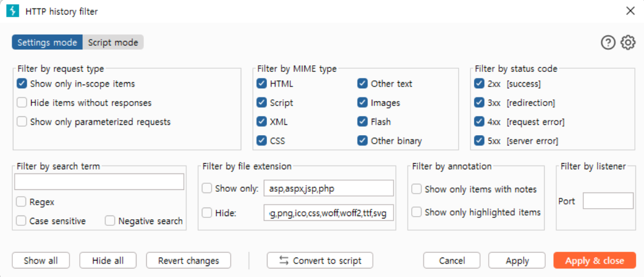Enable the Regex search option
Viewport: 644px width, 277px height.
coord(21,202)
